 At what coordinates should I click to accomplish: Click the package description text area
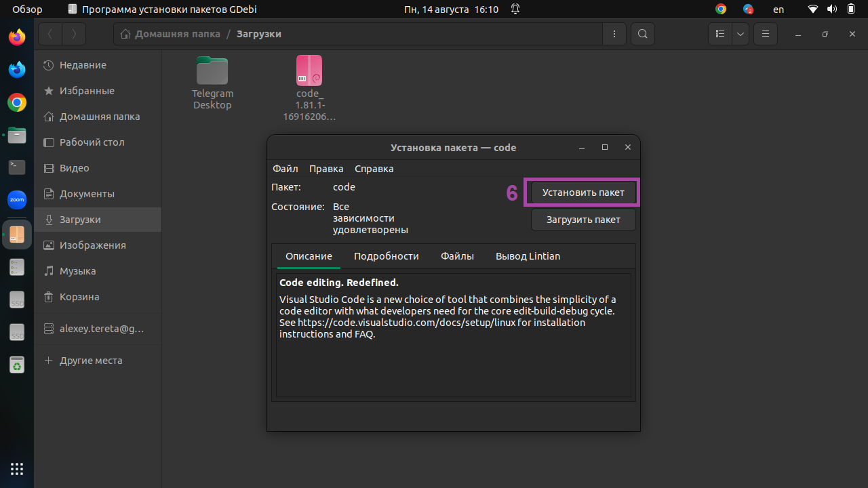click(454, 335)
